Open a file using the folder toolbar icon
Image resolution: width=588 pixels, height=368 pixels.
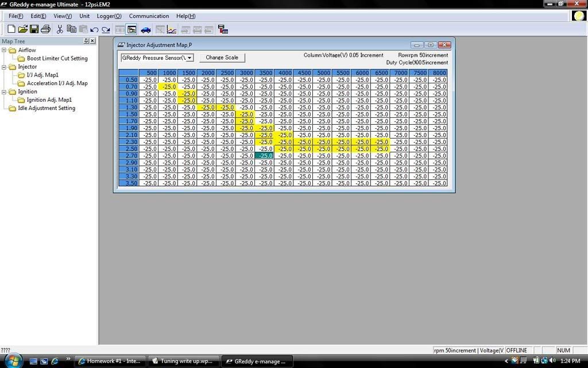point(23,29)
